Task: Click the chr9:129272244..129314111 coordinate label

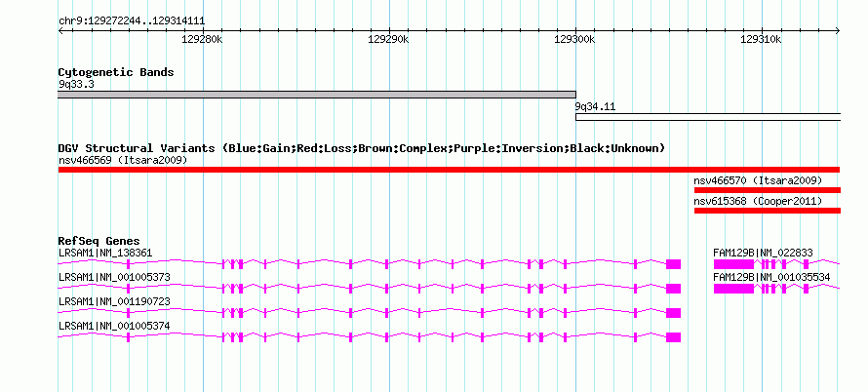Action: click(x=132, y=21)
